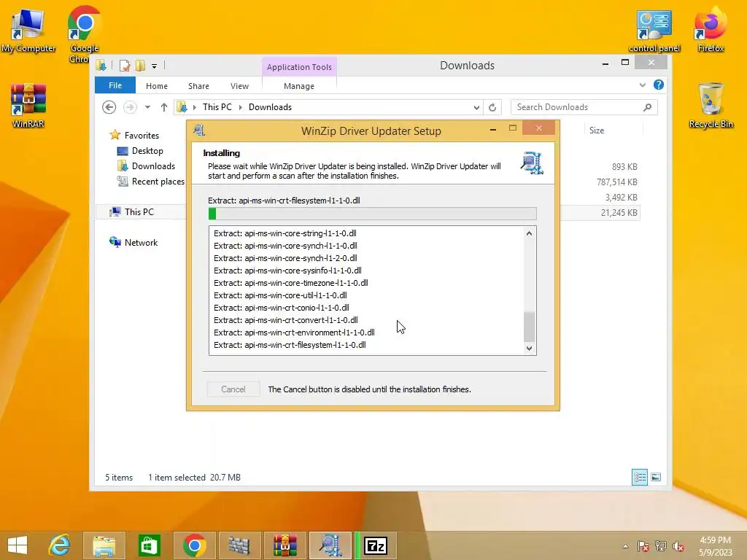
Task: Open the Manage ribbon tab
Action: (x=298, y=86)
